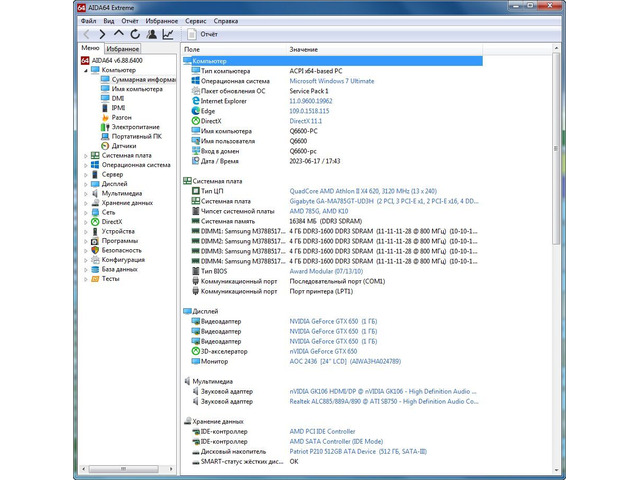Expand the Мультимедиа tree node

[86, 193]
